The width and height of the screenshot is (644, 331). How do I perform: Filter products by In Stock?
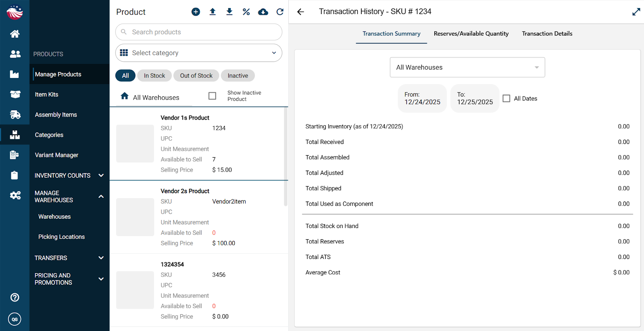pos(155,76)
